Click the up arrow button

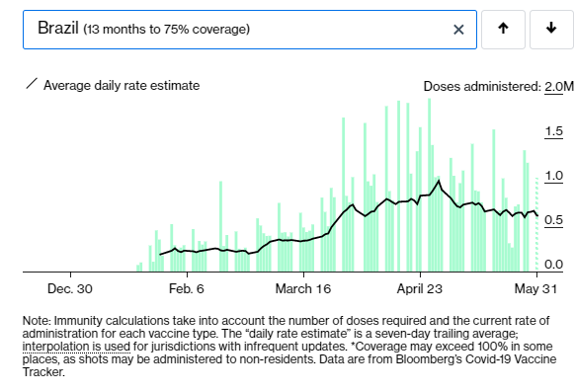tap(503, 30)
